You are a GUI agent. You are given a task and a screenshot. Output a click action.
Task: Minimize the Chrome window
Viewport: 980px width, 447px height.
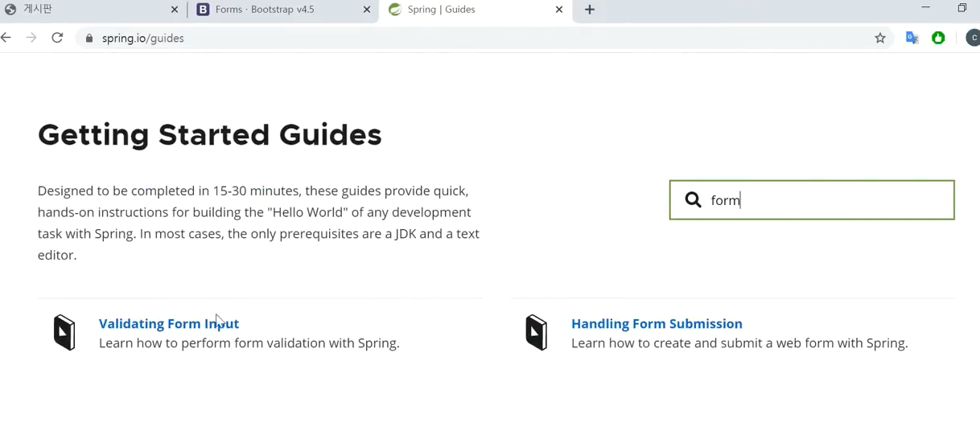pyautogui.click(x=925, y=8)
